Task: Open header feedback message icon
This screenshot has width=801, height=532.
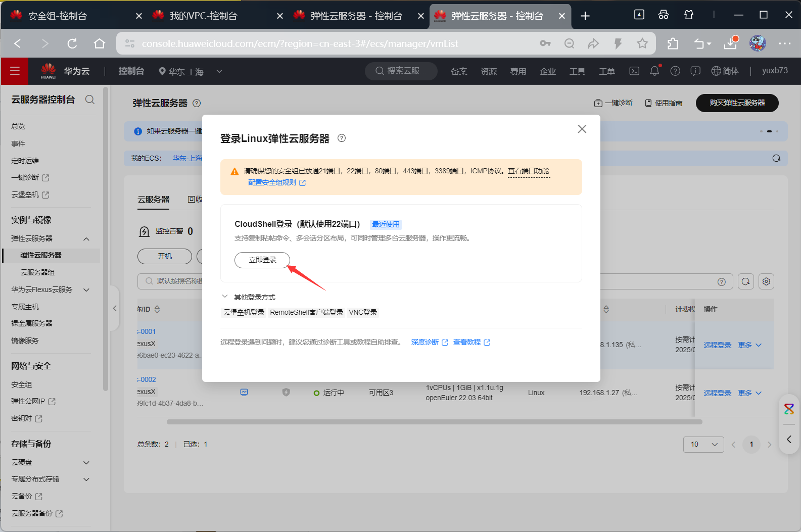Action: coord(695,71)
